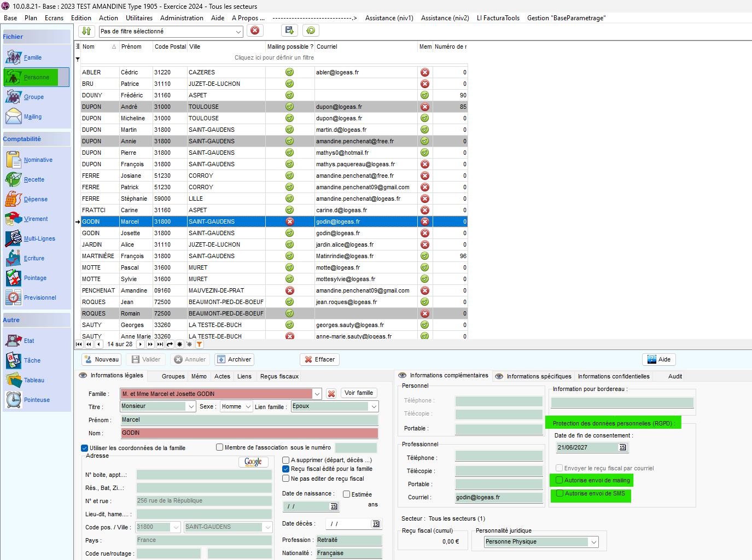The width and height of the screenshot is (752, 560).
Task: Open the Pointeuse clock icon
Action: 14,400
